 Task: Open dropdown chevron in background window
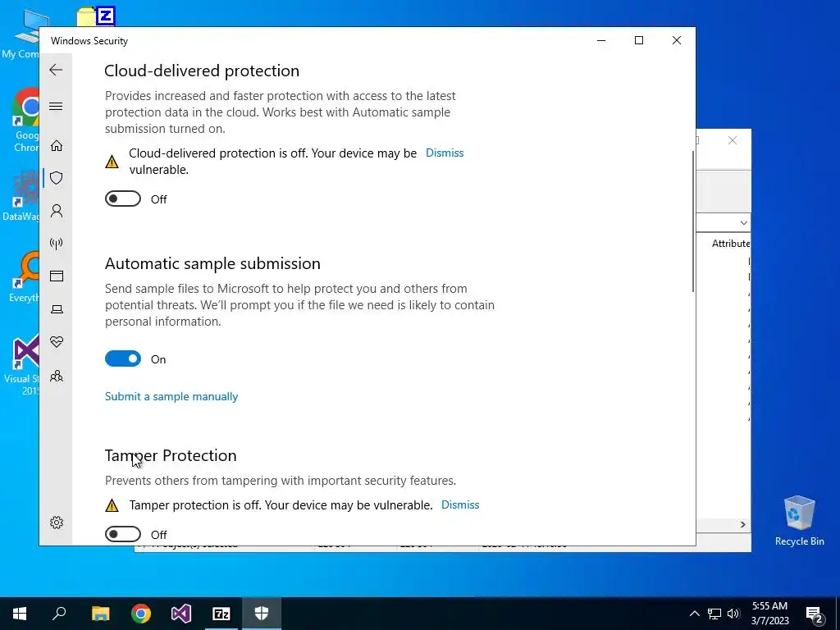[743, 222]
